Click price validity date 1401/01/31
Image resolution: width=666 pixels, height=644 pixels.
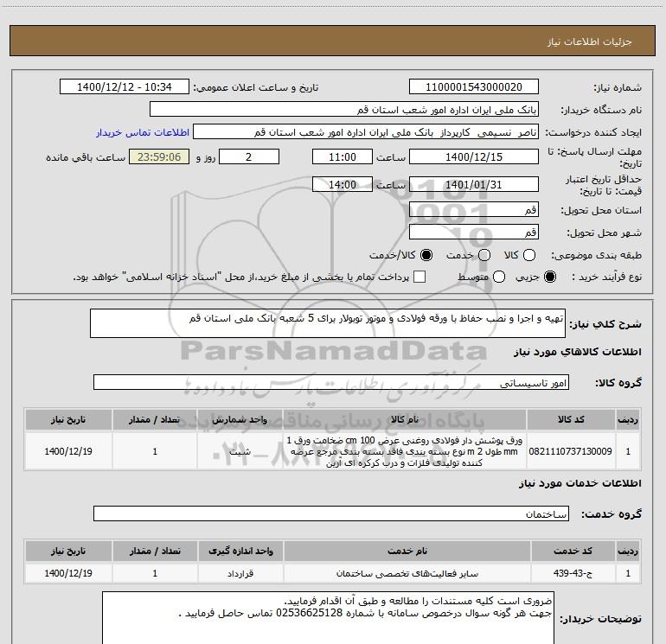(x=474, y=184)
